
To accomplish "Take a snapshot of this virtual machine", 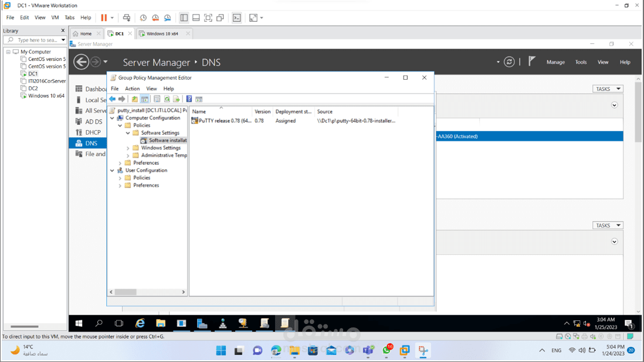I will coord(143,18).
